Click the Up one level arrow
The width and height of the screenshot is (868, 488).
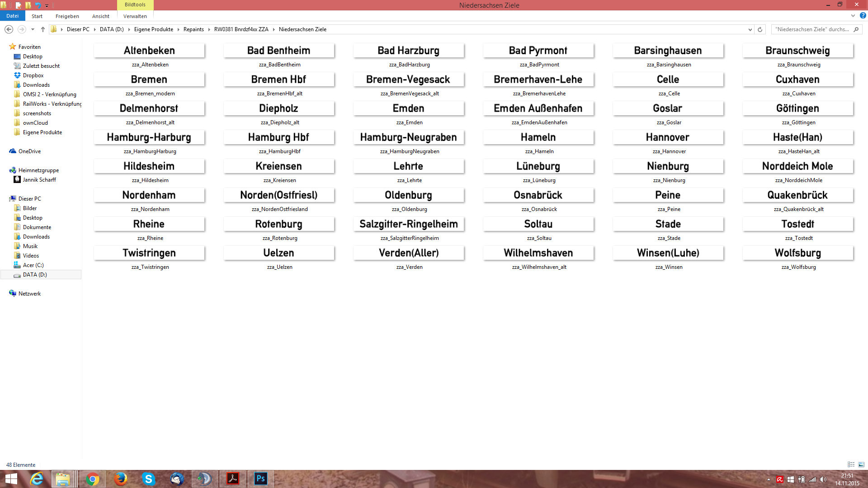coord(43,29)
